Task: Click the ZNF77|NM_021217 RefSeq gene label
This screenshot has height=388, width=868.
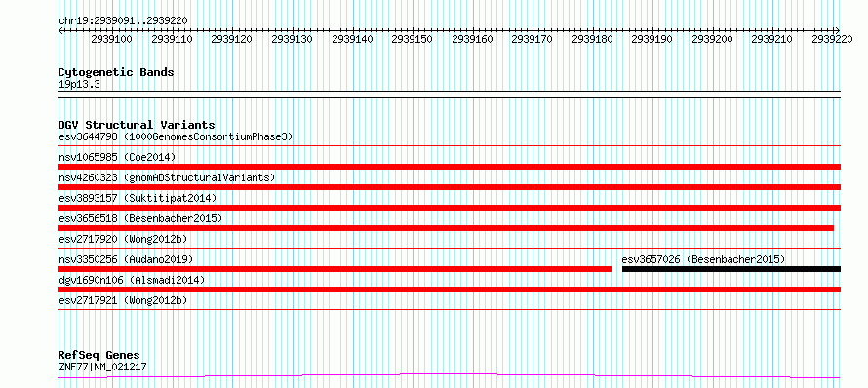Action: pos(102,367)
